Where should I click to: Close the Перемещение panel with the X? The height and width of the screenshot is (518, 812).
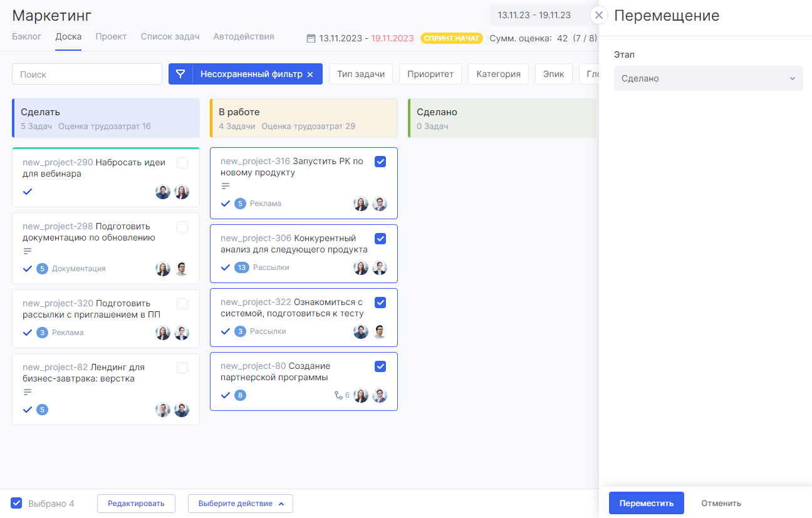(599, 15)
